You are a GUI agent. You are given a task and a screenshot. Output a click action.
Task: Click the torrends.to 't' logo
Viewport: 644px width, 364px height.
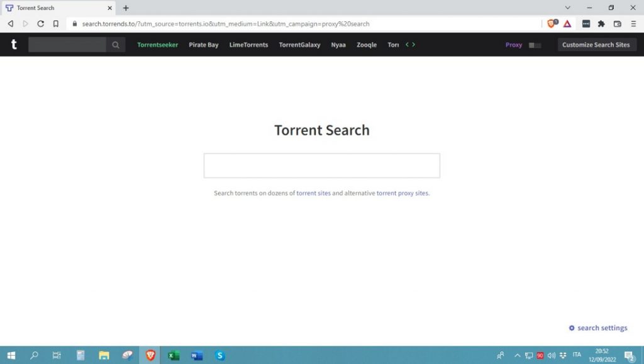14,45
